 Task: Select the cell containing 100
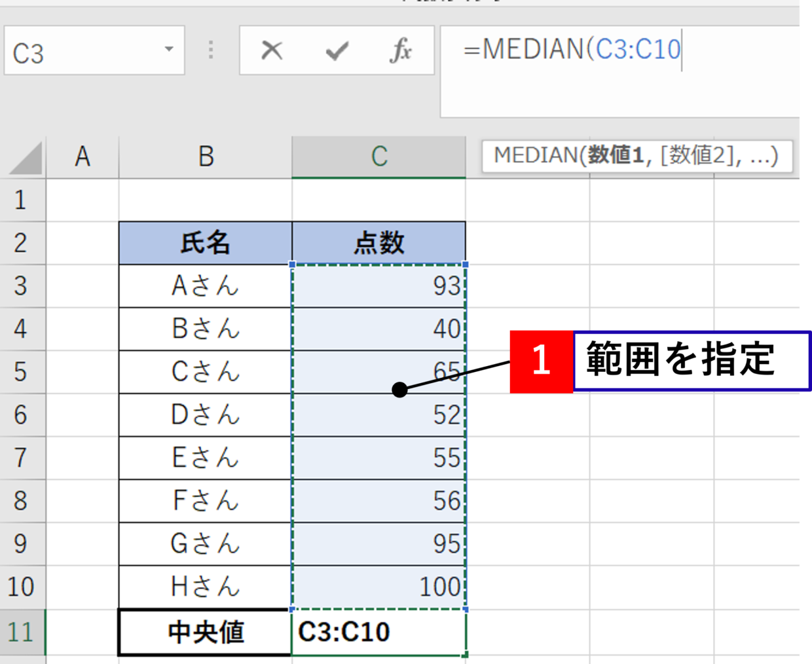click(x=378, y=587)
